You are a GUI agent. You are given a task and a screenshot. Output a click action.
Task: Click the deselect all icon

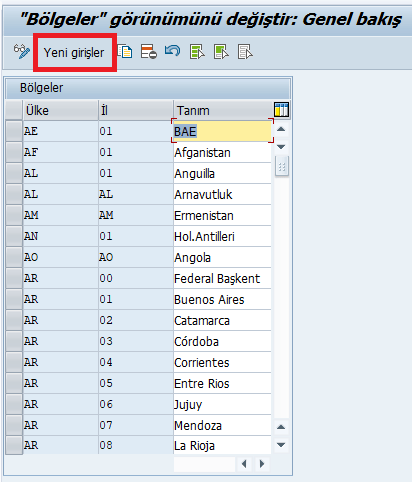click(x=245, y=52)
